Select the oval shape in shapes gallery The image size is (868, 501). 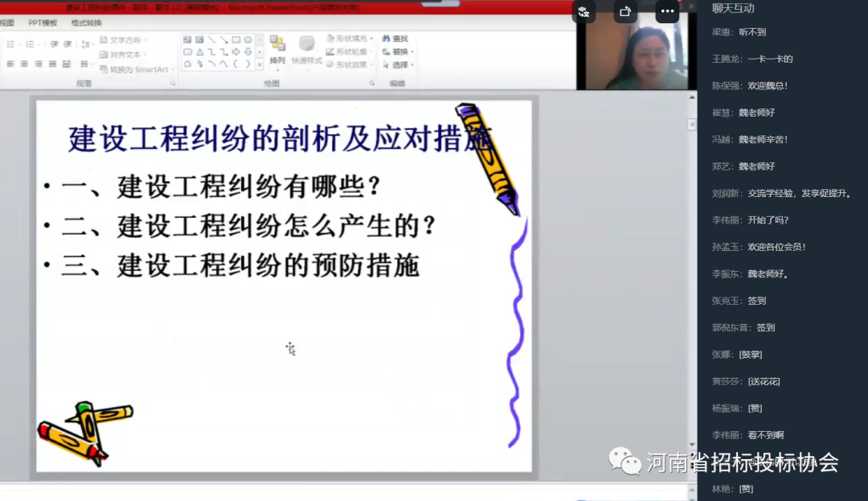pos(248,39)
